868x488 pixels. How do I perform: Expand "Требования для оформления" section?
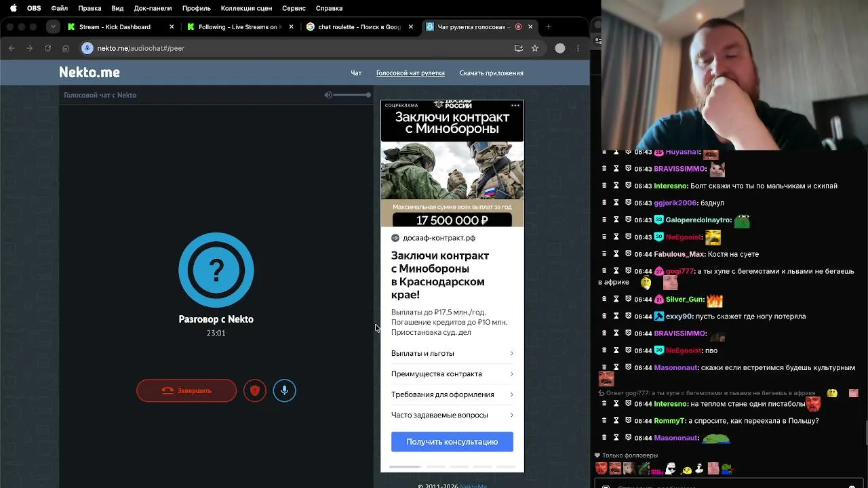coord(452,394)
